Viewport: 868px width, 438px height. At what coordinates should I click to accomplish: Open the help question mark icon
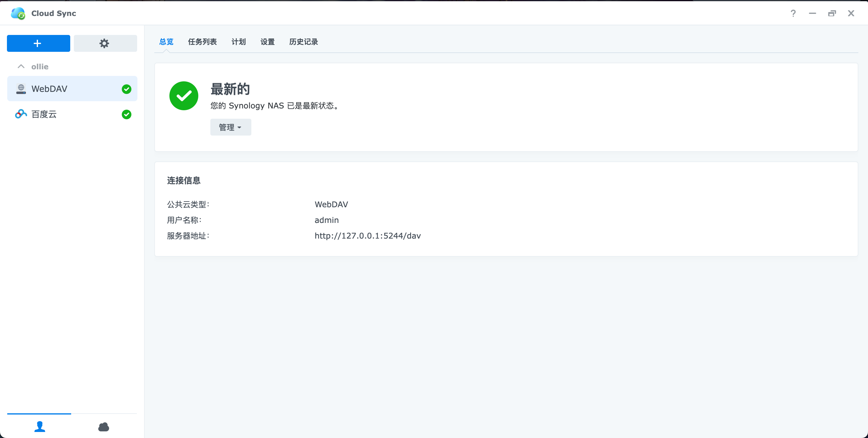[x=793, y=13]
